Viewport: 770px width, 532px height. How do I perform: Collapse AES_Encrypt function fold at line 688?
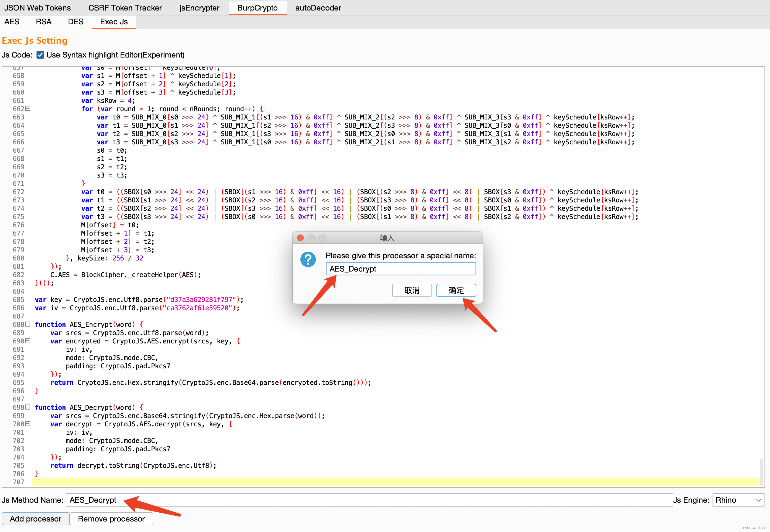28,324
